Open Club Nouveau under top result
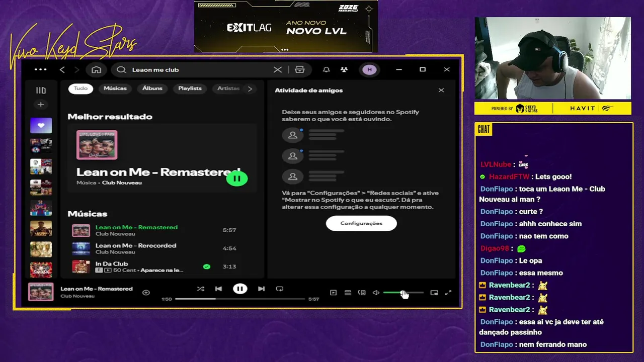The width and height of the screenshot is (644, 362). [x=122, y=183]
